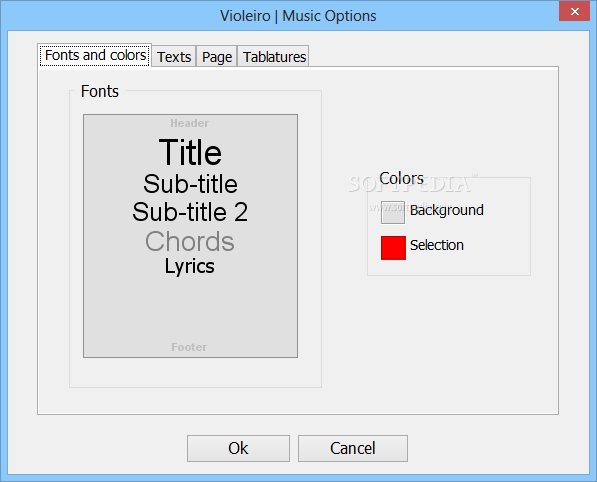The height and width of the screenshot is (482, 597).
Task: Select the Tablatures tab
Action: [274, 57]
